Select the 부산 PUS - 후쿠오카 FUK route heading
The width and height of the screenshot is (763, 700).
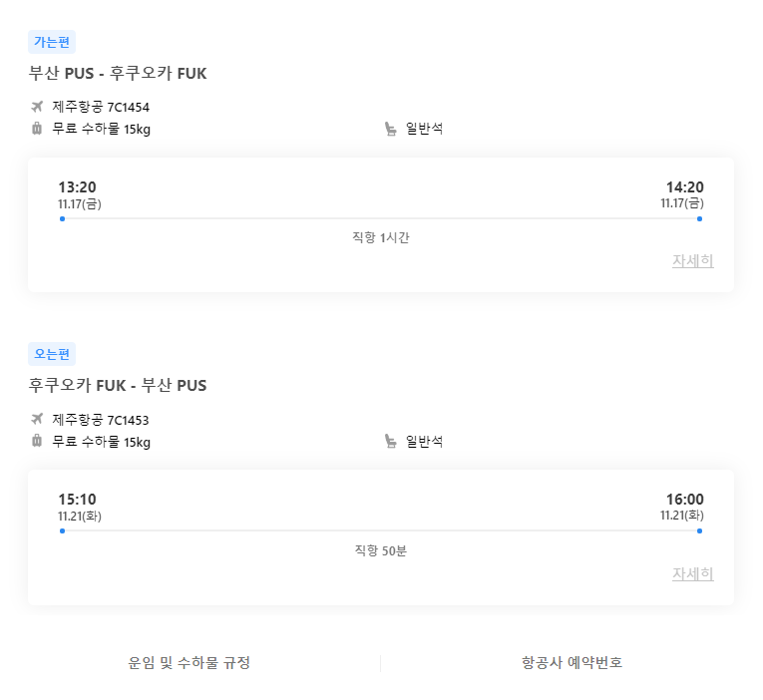(x=118, y=73)
